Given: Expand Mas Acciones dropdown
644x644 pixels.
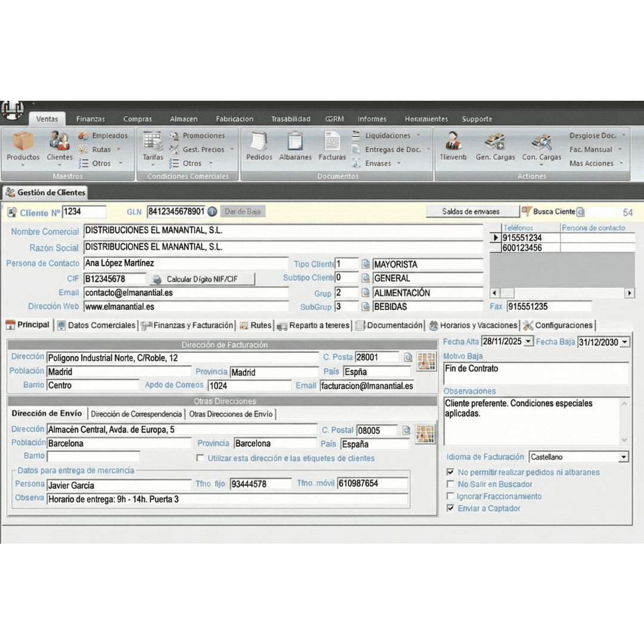Looking at the screenshot, I should coord(621,163).
